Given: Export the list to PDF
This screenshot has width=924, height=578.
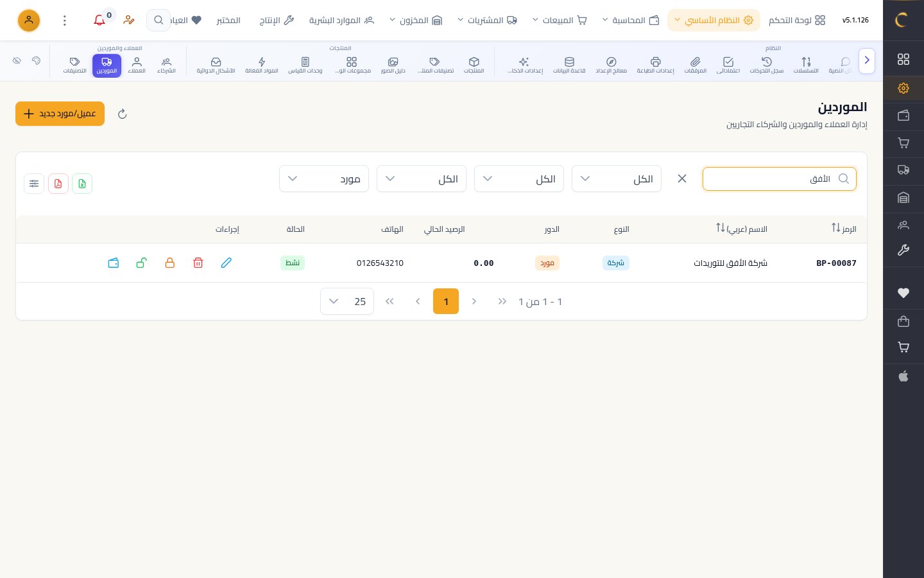Looking at the screenshot, I should point(58,184).
